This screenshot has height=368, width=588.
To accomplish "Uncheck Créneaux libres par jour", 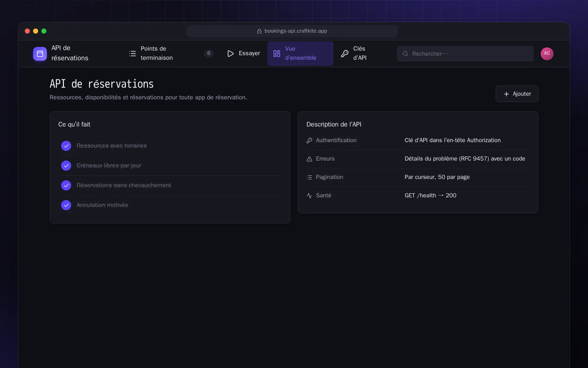I will pos(66,166).
